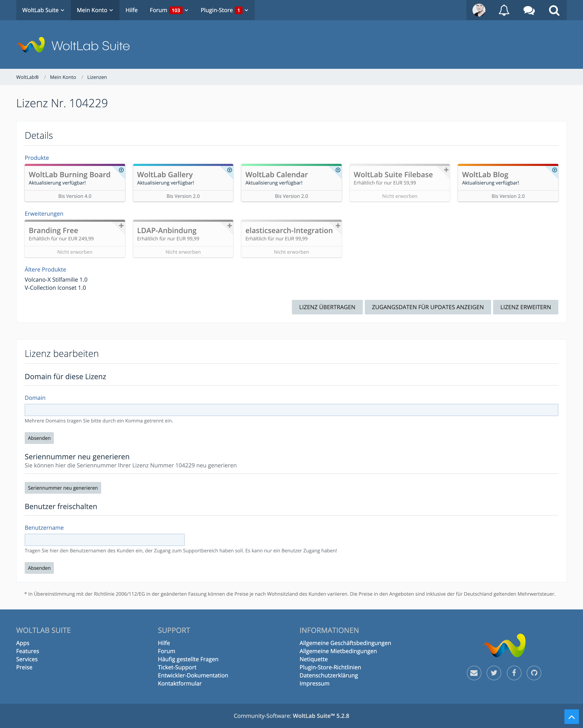Open the Datenschutzerklärung footer link
This screenshot has height=728, width=583.
(328, 675)
